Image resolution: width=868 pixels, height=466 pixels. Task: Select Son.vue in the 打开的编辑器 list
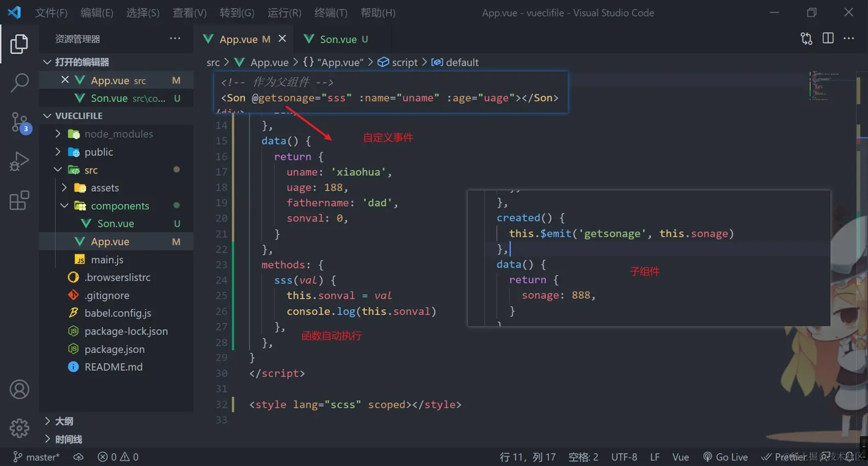(116, 98)
